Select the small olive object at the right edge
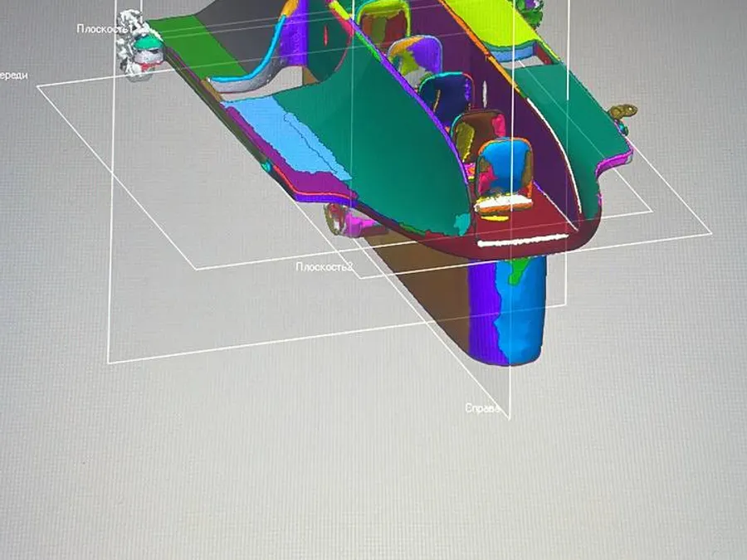 (623, 113)
